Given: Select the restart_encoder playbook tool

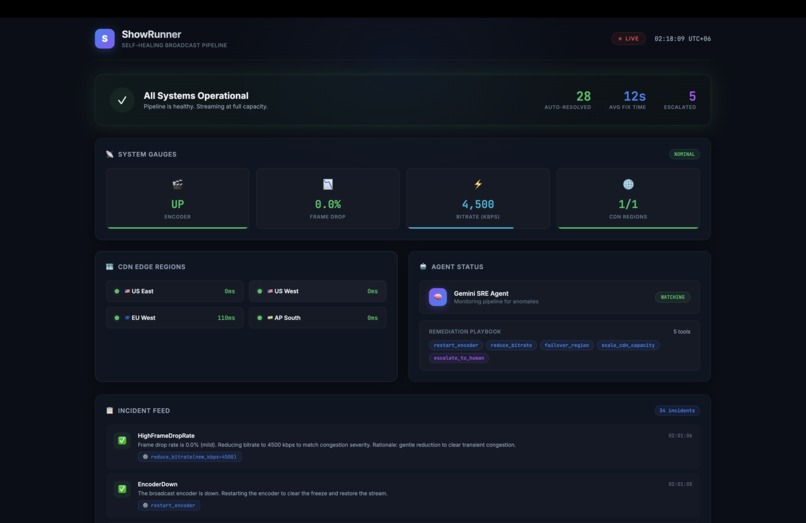Looking at the screenshot, I should tap(456, 345).
